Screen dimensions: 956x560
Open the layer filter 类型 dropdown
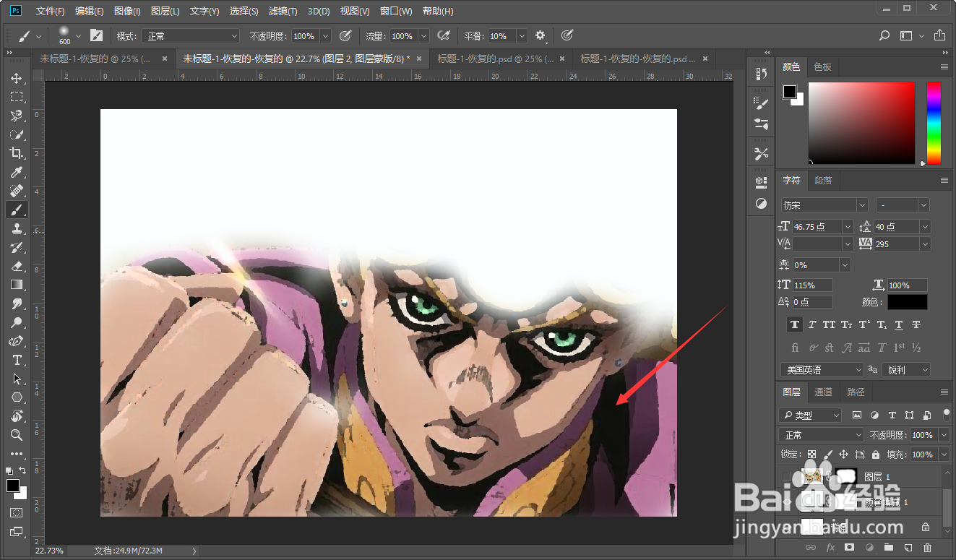pos(811,415)
